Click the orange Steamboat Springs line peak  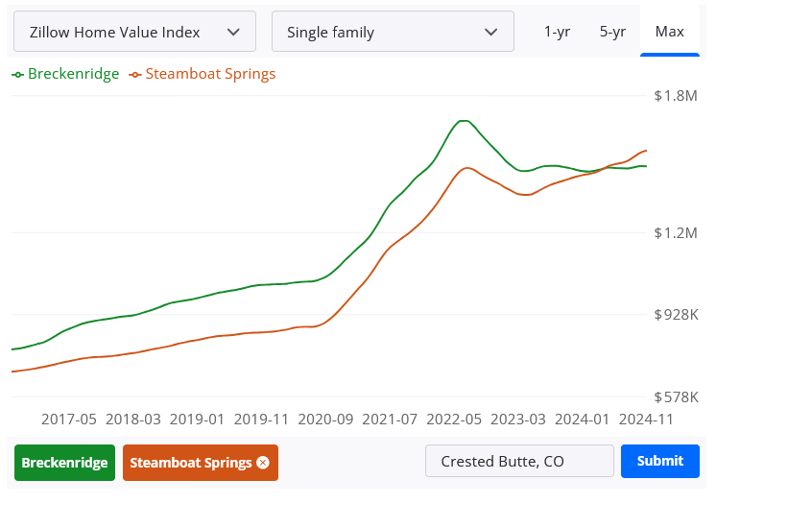click(x=466, y=168)
